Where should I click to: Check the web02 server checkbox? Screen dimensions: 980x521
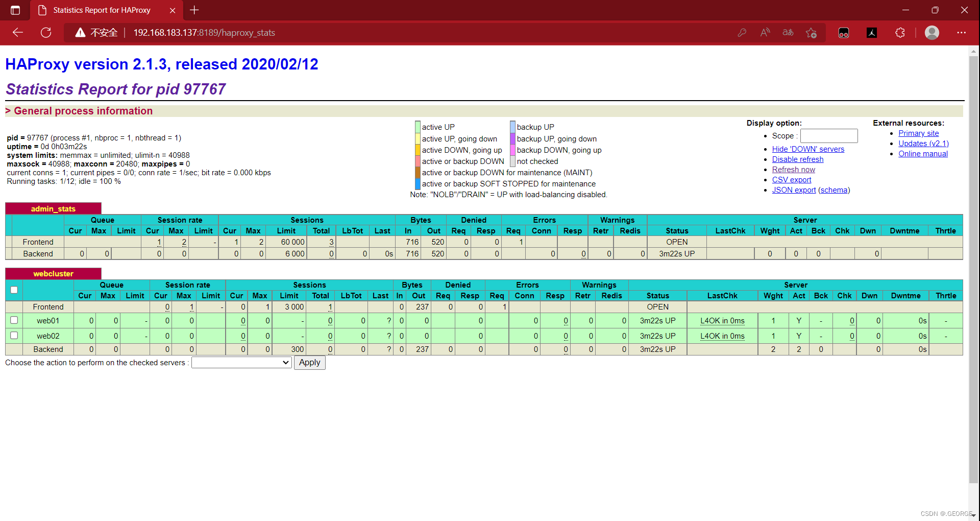coord(14,336)
